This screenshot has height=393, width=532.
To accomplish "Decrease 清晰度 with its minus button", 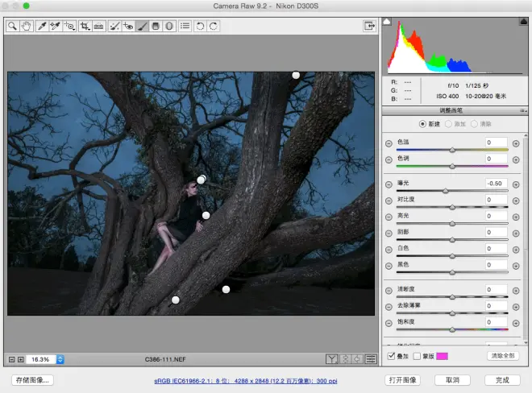I will pyautogui.click(x=389, y=291).
